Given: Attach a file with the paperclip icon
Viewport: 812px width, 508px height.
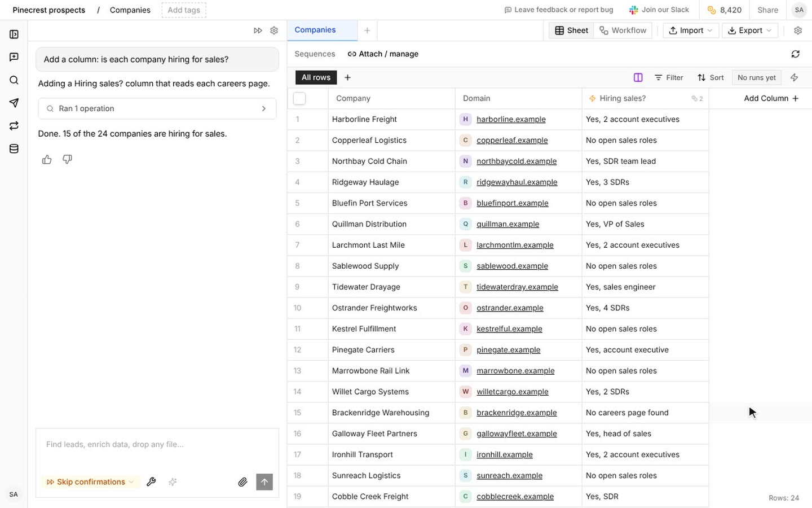Looking at the screenshot, I should (242, 482).
